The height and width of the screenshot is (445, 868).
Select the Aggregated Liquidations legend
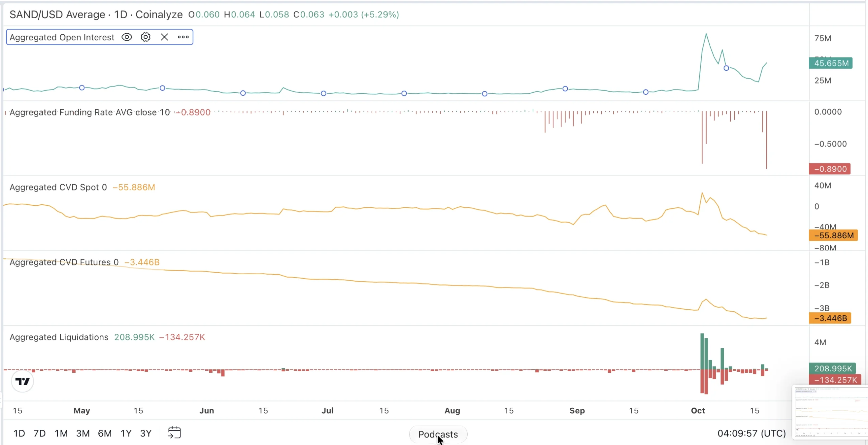(59, 337)
